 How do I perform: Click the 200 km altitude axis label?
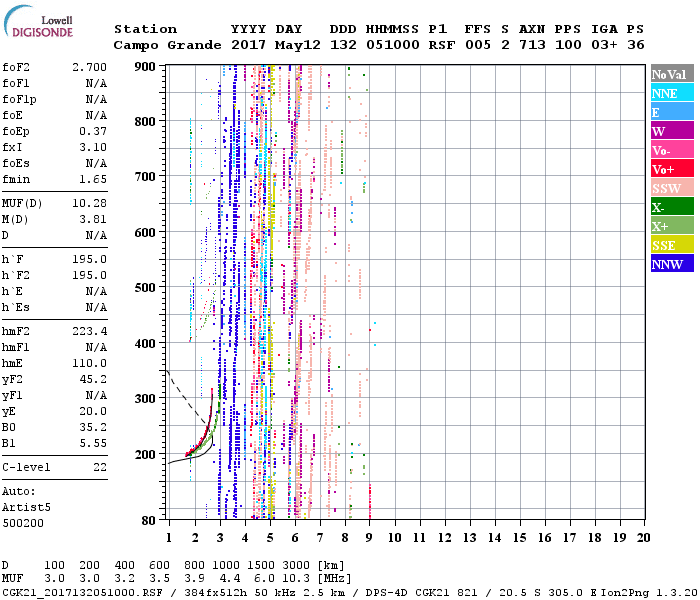pos(145,454)
